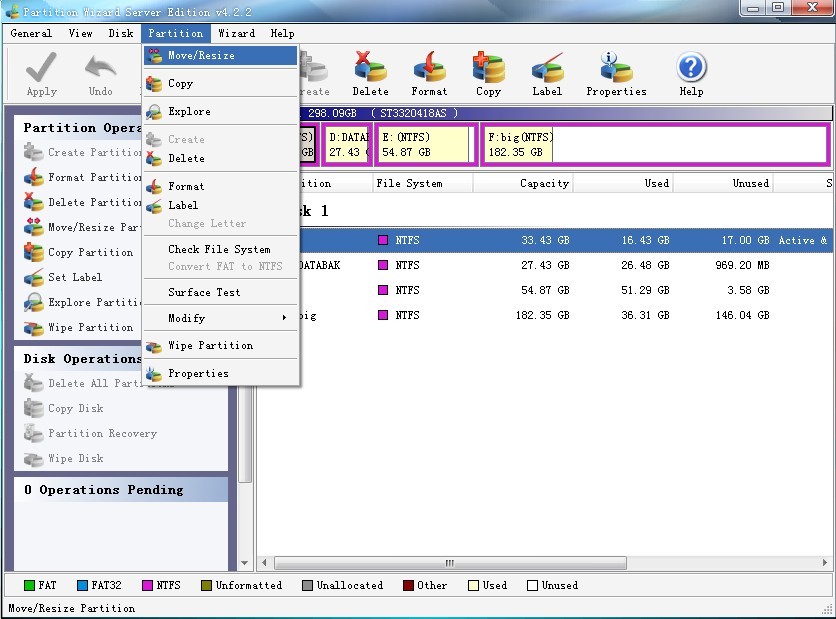
Task: Select Check File System menu entry
Action: click(x=220, y=249)
